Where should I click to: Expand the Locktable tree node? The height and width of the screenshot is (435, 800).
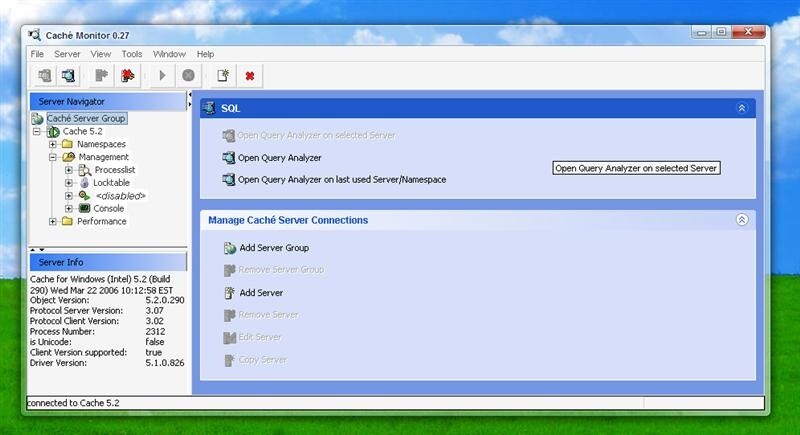tap(69, 183)
